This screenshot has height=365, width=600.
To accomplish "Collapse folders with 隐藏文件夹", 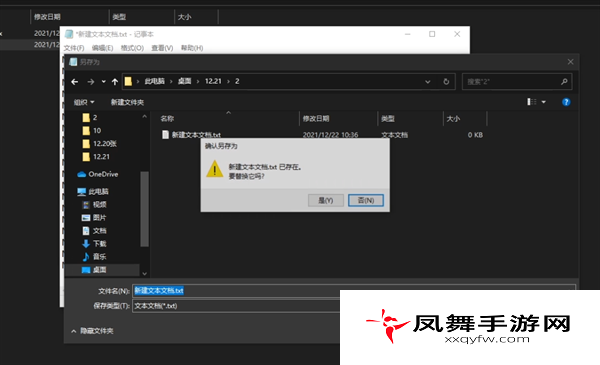I will pyautogui.click(x=92, y=331).
